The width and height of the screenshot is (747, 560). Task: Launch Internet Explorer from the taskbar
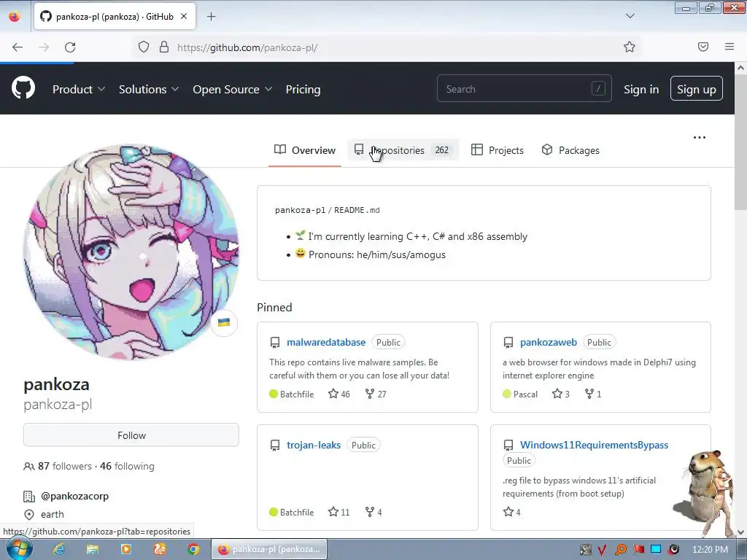59,549
